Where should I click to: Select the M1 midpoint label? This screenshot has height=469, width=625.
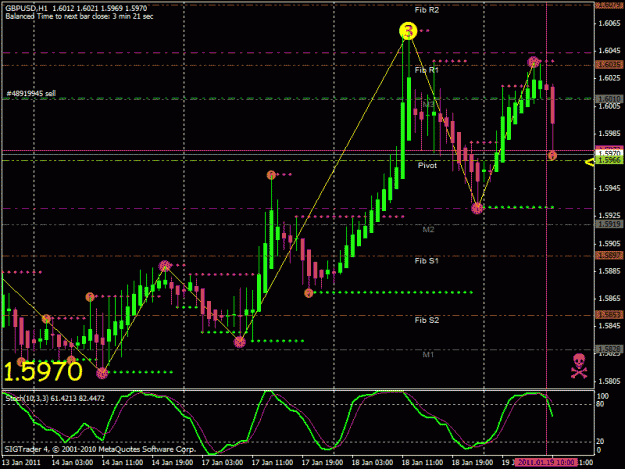(428, 355)
